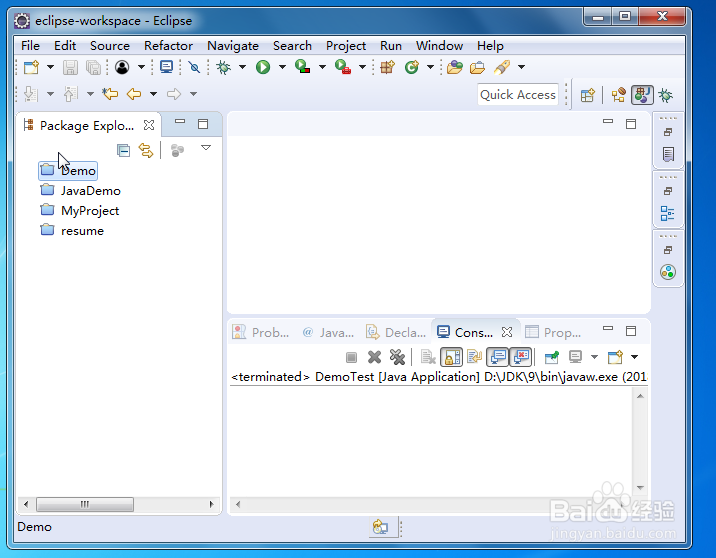Open the Project menu
This screenshot has height=558, width=716.
click(x=346, y=46)
